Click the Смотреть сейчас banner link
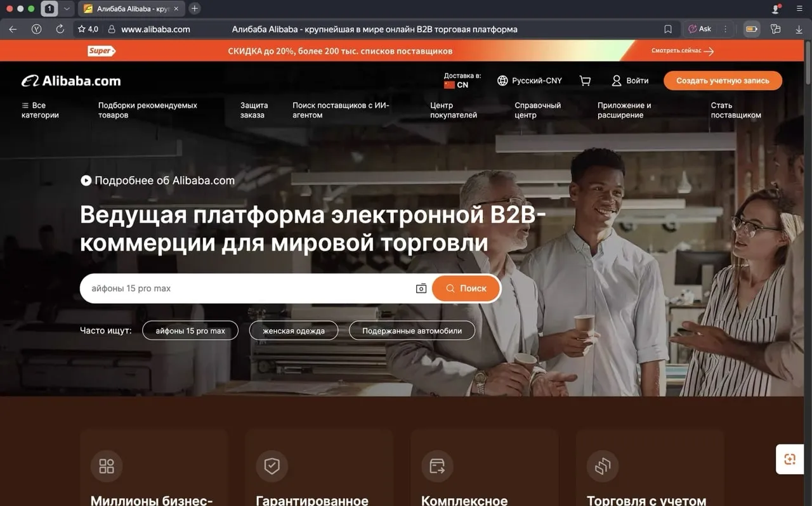Image resolution: width=812 pixels, height=506 pixels. (682, 51)
